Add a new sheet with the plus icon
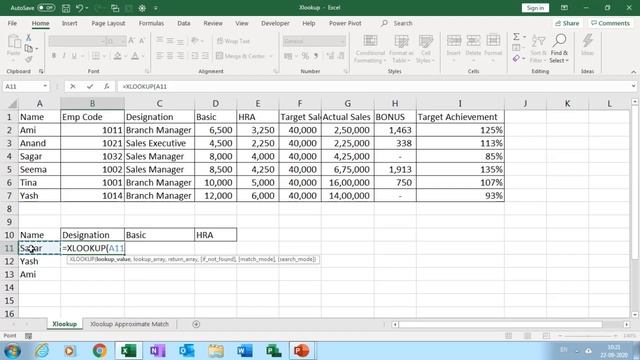 click(x=196, y=324)
